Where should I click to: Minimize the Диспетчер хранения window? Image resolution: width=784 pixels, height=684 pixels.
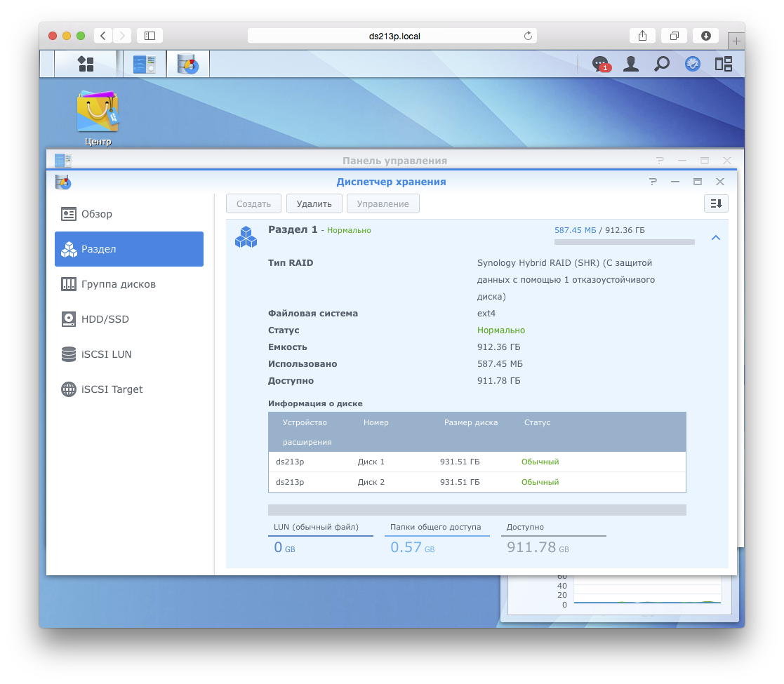(x=675, y=182)
